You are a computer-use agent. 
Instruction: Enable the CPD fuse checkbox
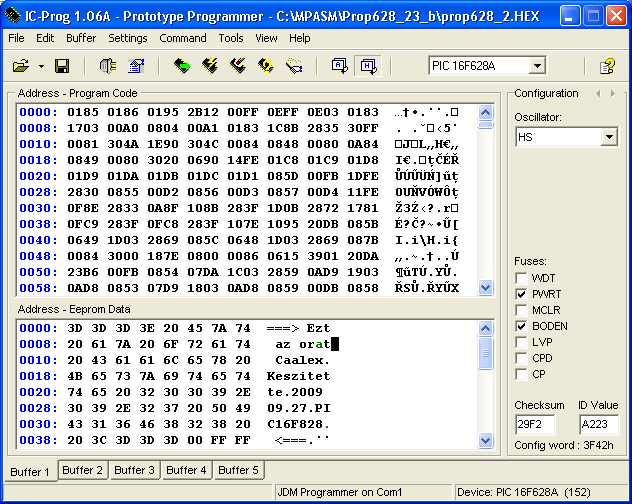coord(521,358)
